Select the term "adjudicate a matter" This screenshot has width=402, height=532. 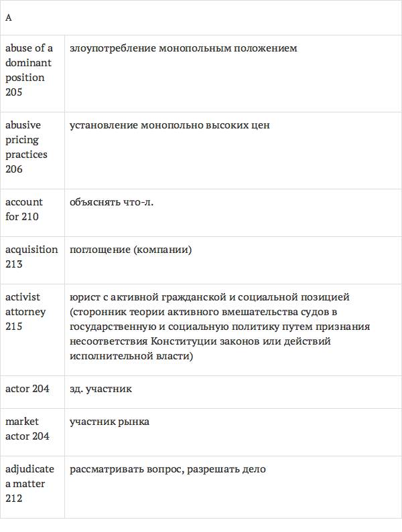(x=29, y=476)
